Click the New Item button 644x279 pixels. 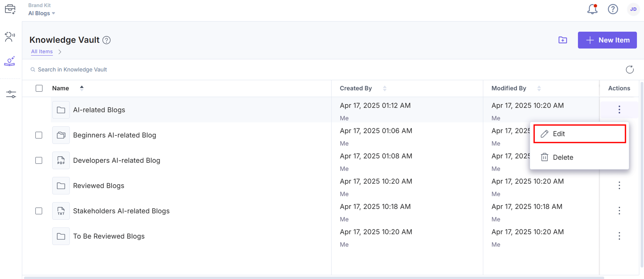tap(607, 40)
